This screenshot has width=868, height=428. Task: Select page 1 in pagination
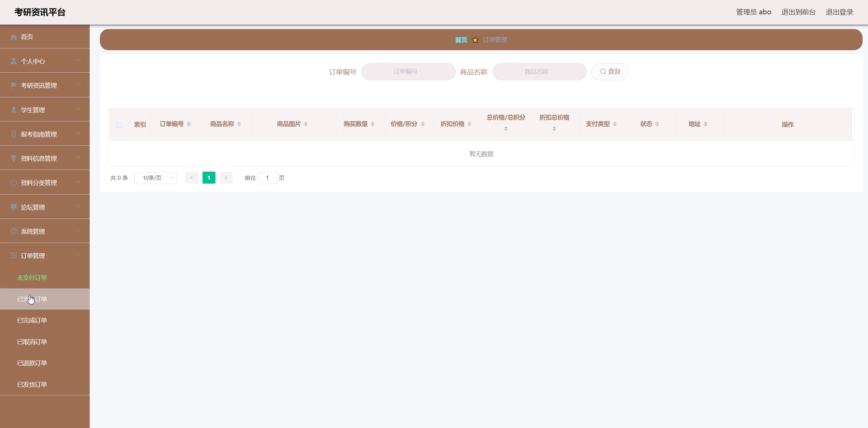pyautogui.click(x=209, y=178)
